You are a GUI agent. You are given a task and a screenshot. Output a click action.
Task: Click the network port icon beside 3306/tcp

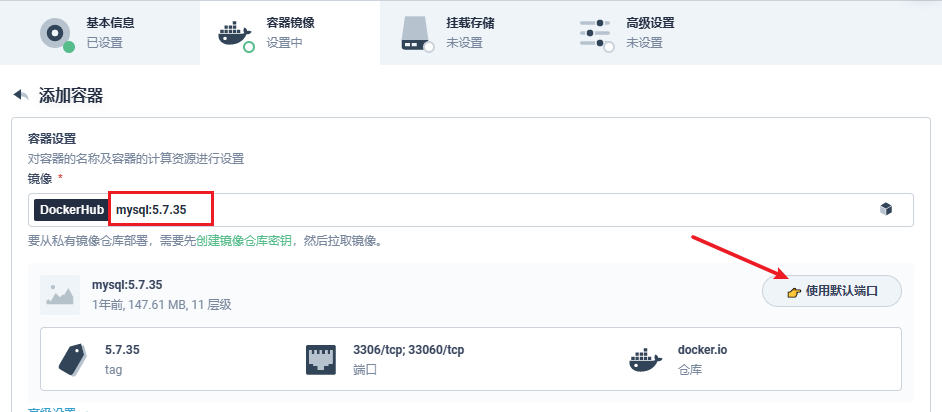(320, 358)
